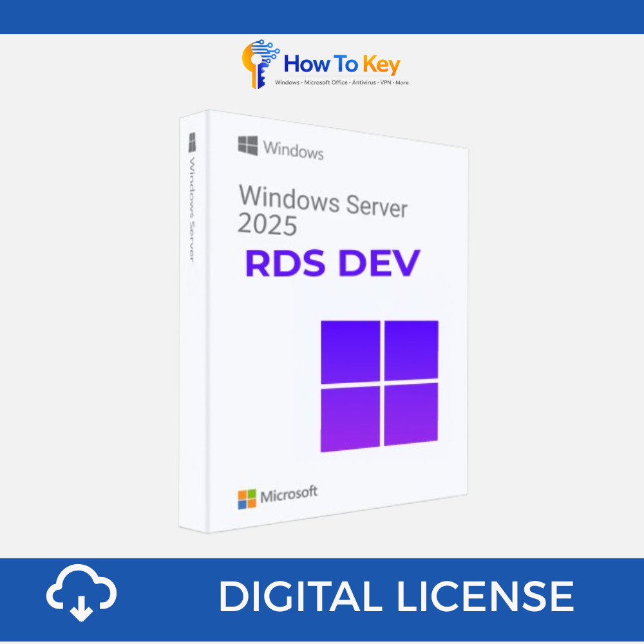Click bottom-right pane of purple Windows logo
644x644 pixels.
point(411,414)
